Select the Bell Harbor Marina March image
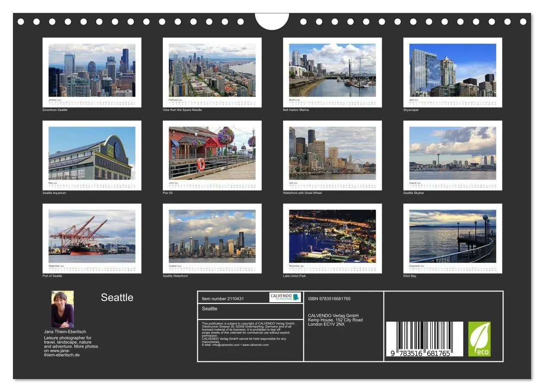Viewport: 544px width, 392px height. [x=332, y=73]
